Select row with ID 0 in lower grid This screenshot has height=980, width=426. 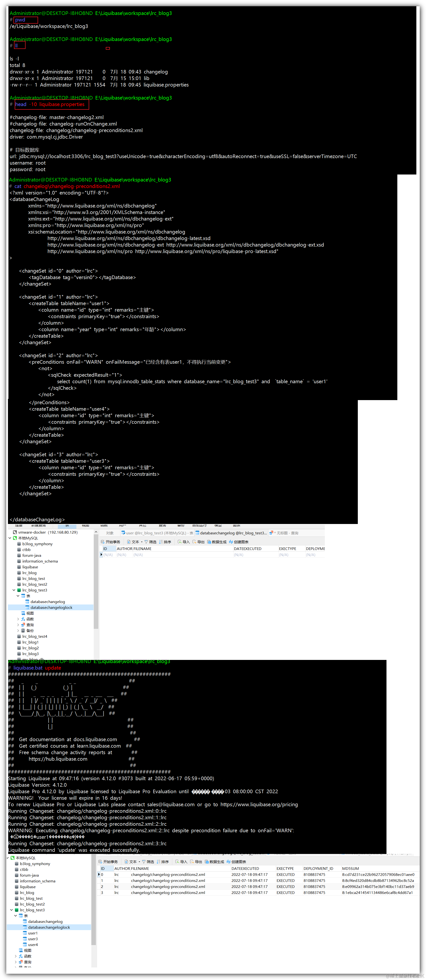pos(259,874)
